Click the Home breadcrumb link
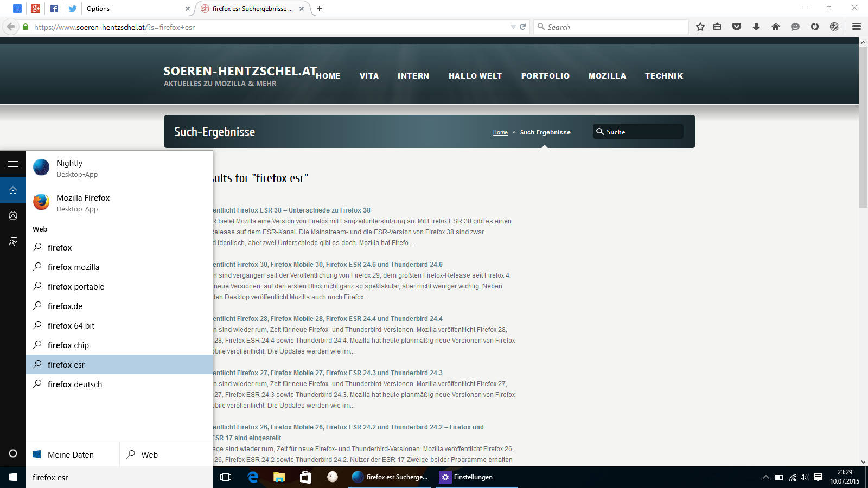Viewport: 868px width, 488px height. [x=500, y=132]
